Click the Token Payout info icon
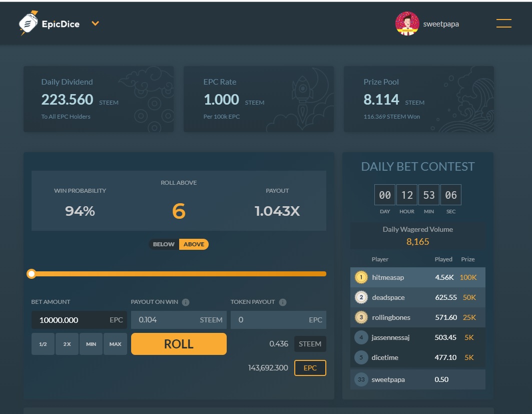Viewport: 532px width, 414px height. coord(283,302)
